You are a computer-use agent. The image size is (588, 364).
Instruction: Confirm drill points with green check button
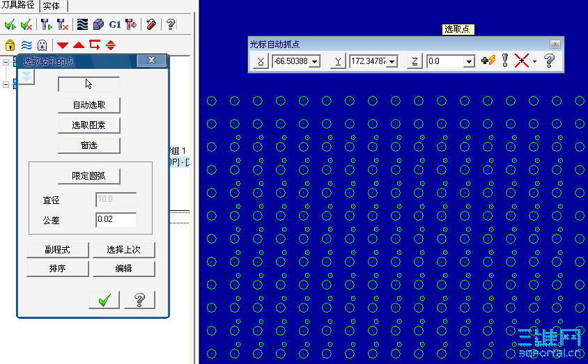click(x=105, y=300)
